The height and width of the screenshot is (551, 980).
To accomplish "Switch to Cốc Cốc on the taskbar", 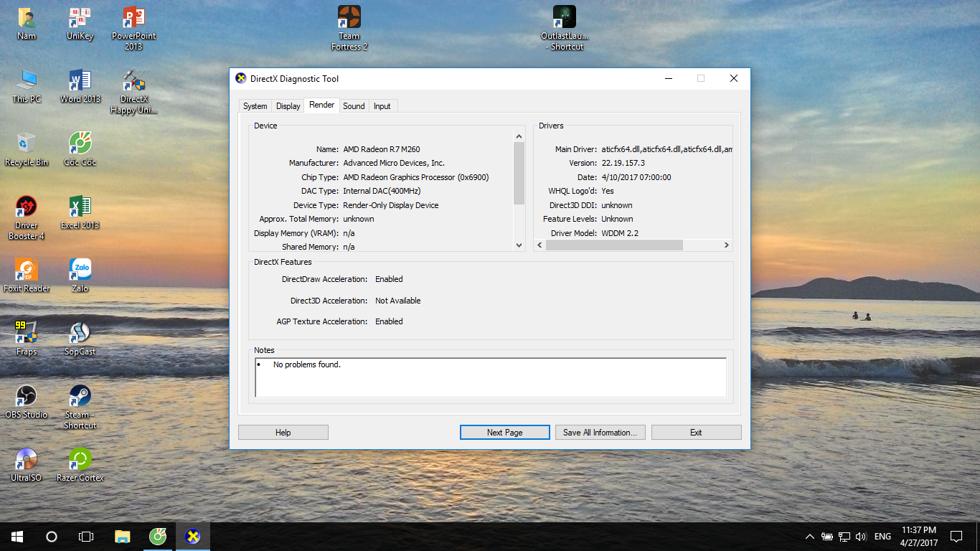I will click(158, 537).
